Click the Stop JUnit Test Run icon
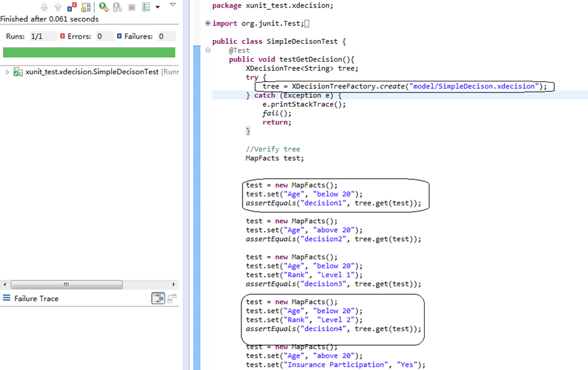 tap(131, 7)
